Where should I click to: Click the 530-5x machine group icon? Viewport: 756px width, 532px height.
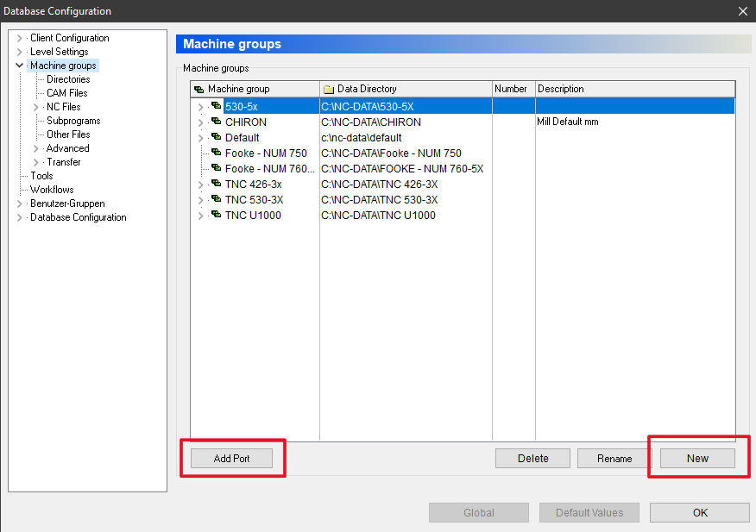217,105
